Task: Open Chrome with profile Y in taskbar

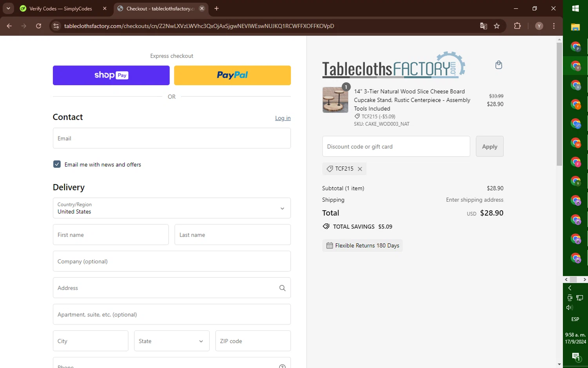Action: point(575,66)
